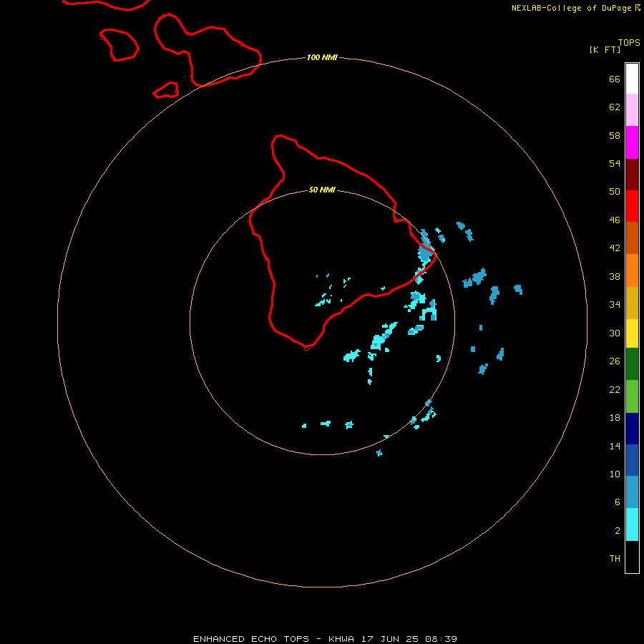Click the dark red 54 kft swatch
The width and height of the screenshot is (644, 644).
[x=632, y=174]
